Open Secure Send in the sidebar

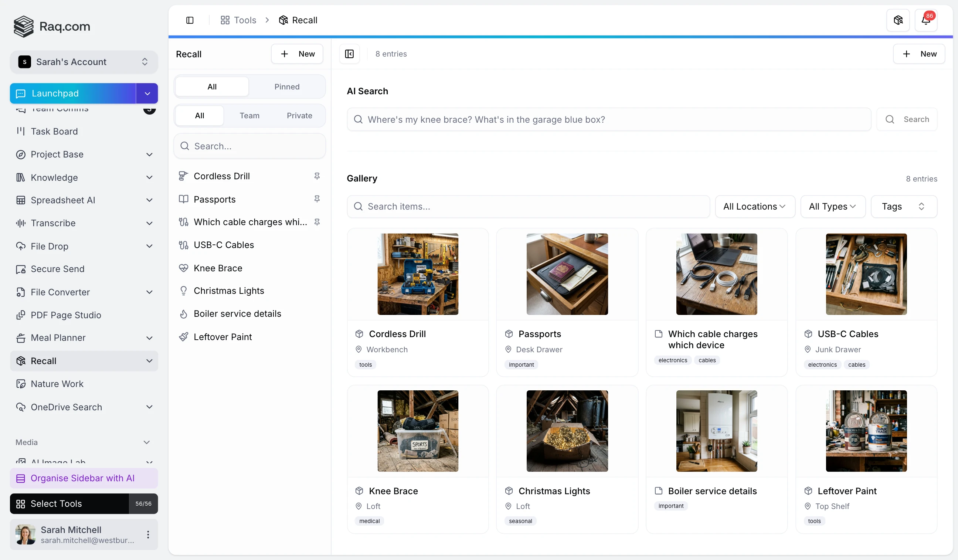(57, 269)
